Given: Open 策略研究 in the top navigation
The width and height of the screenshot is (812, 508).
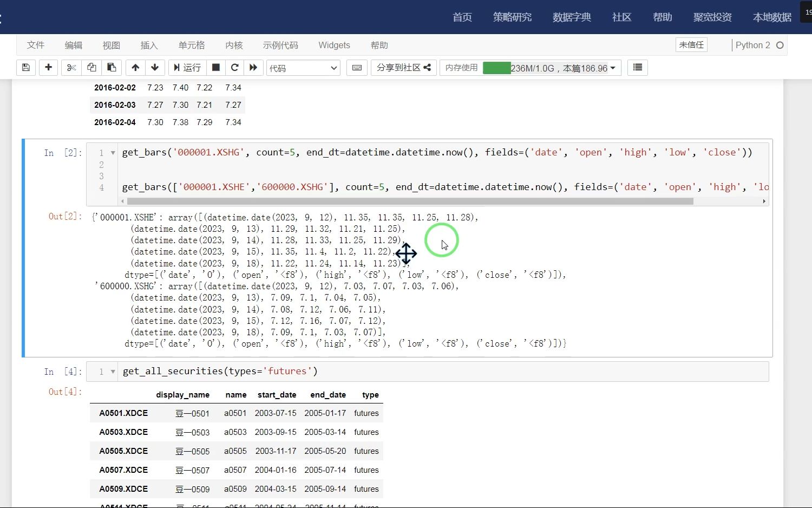Looking at the screenshot, I should (x=512, y=17).
